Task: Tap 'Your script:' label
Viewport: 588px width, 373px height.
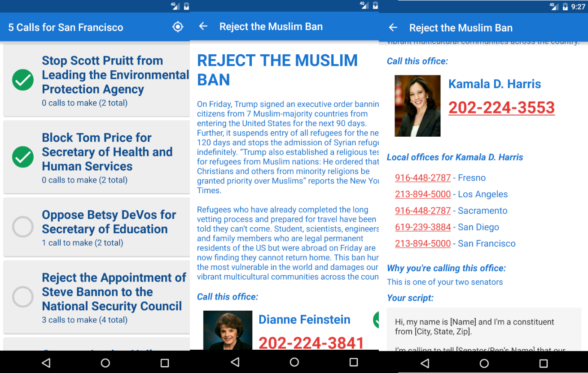Action: (410, 298)
